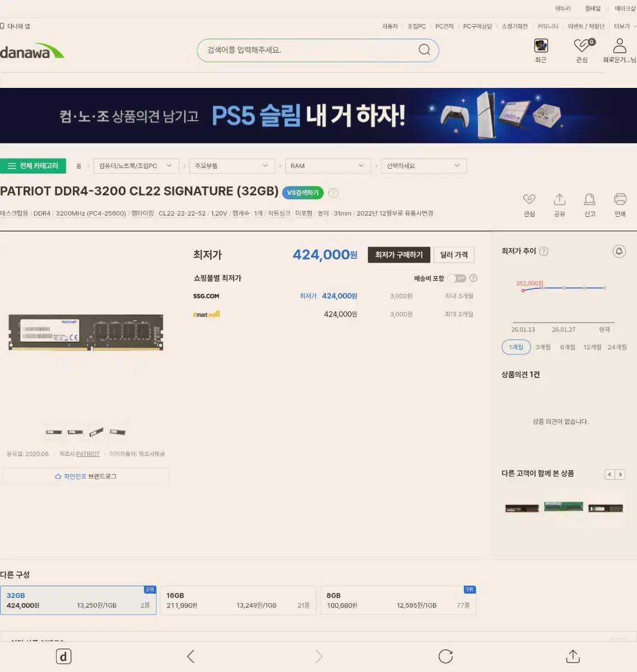Tap the browser back arrow

[x=191, y=656]
